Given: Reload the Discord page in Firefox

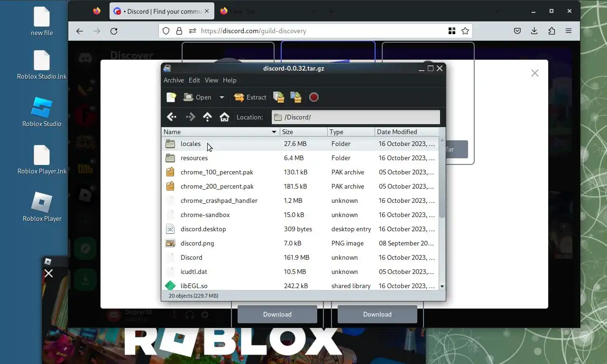Looking at the screenshot, I should click(x=114, y=31).
